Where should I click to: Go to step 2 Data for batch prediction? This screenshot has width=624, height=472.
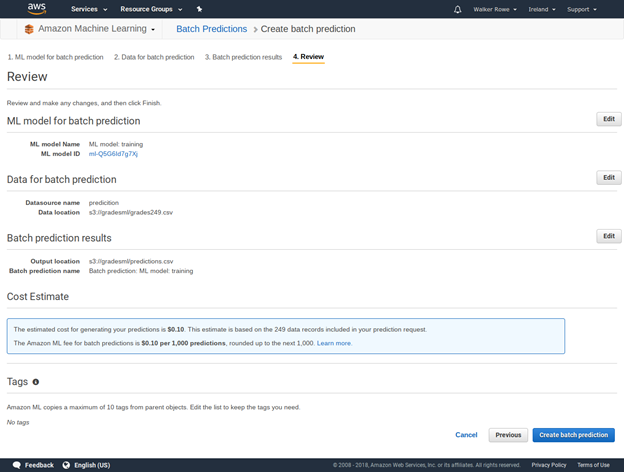(154, 57)
